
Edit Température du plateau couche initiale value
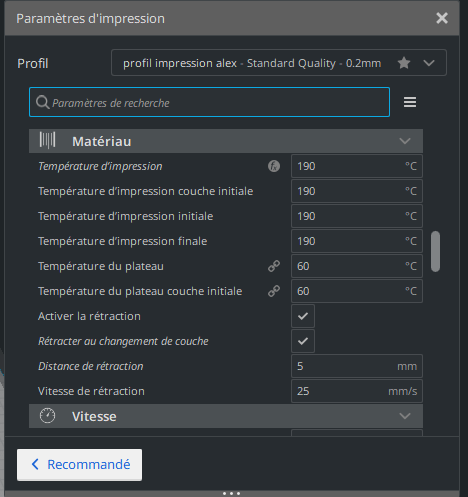pos(357,291)
